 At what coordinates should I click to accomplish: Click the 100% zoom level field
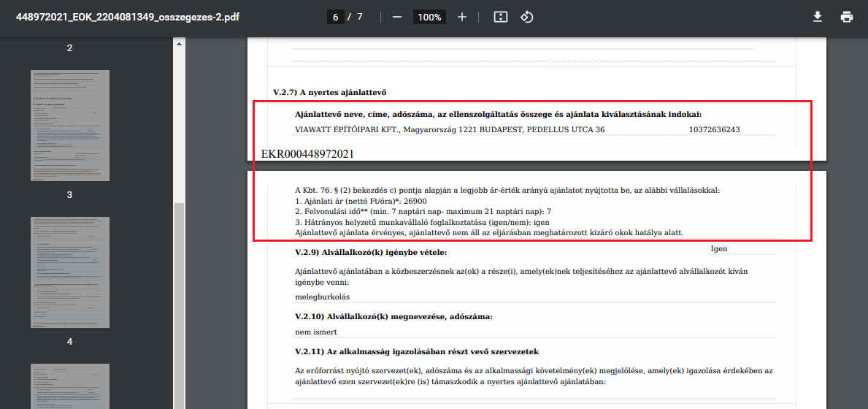(x=429, y=17)
